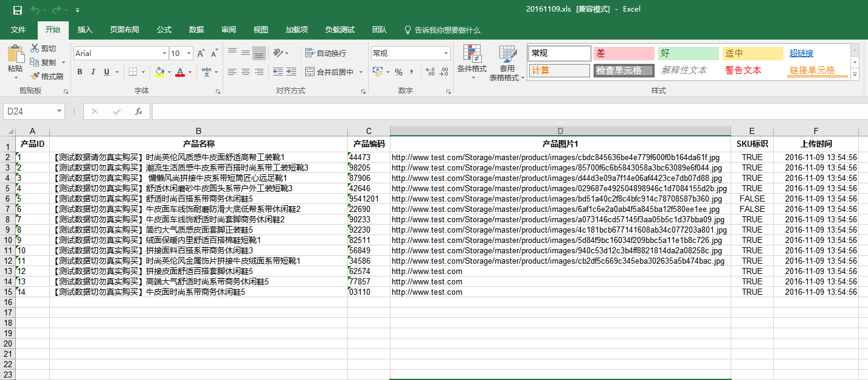Customize Quick Access Toolbar dropdown
868x380 pixels.
pyautogui.click(x=77, y=10)
